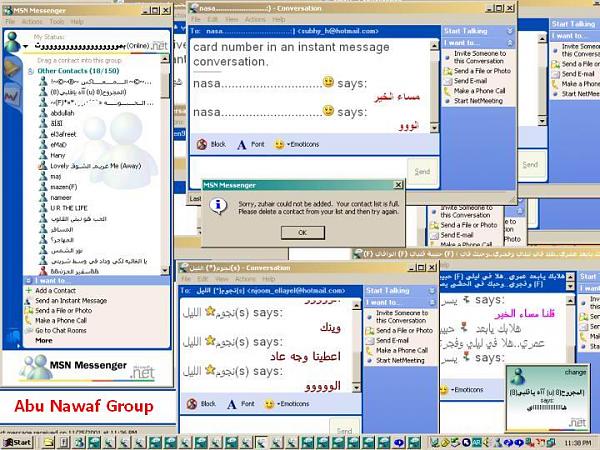Collapse the I want to panel in nasa chat

tap(509, 43)
